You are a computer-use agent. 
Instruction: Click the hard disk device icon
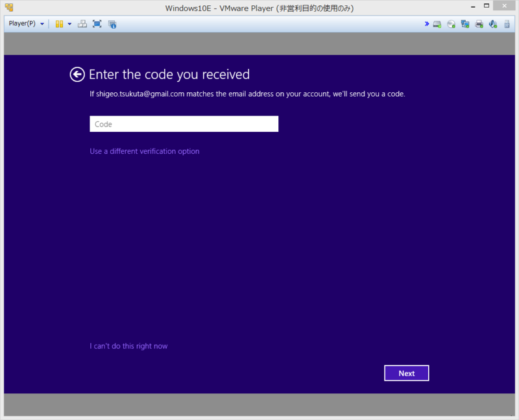pos(437,24)
